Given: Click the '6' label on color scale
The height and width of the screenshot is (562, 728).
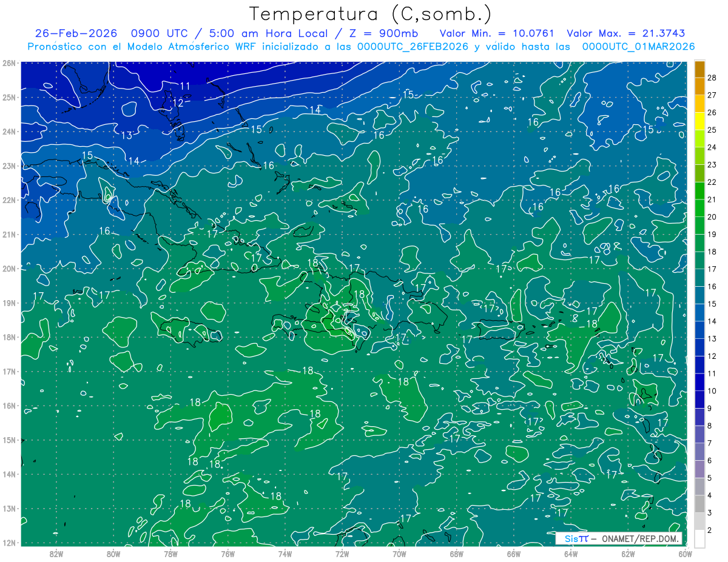Looking at the screenshot, I should point(709,461).
